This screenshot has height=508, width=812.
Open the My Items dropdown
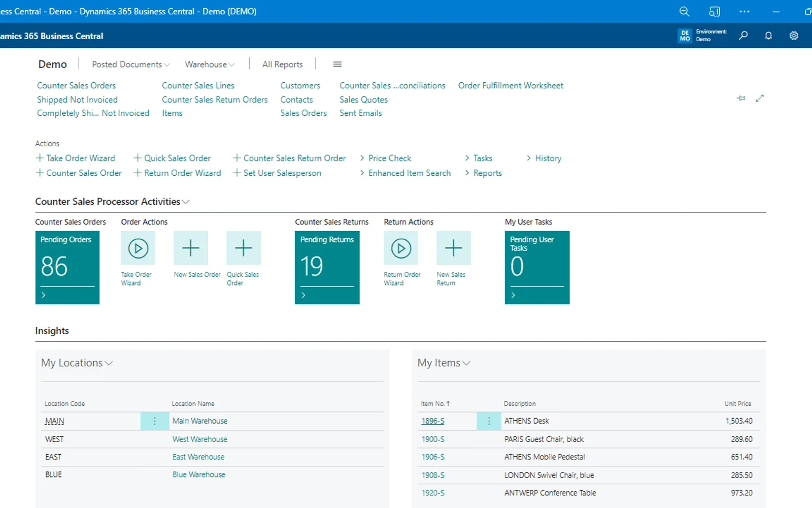coord(444,363)
